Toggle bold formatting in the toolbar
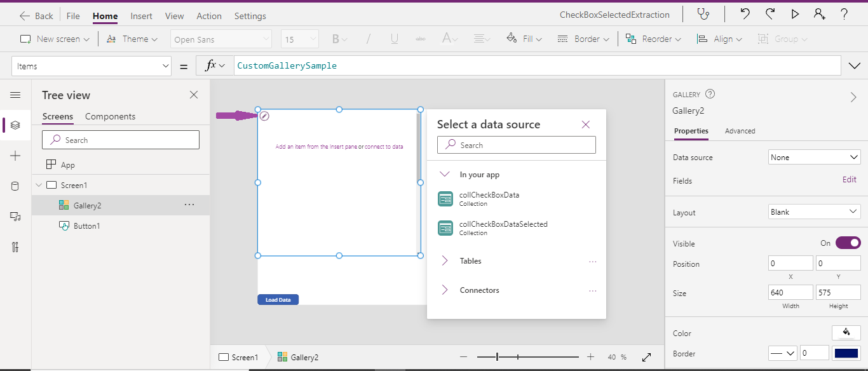This screenshot has height=371, width=868. pos(335,39)
